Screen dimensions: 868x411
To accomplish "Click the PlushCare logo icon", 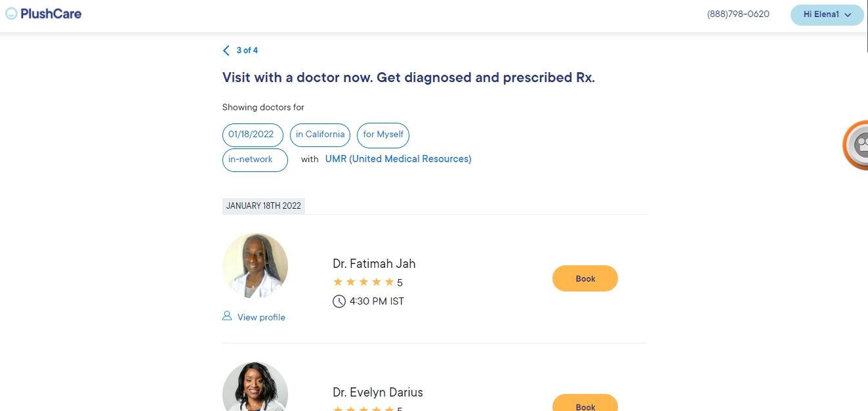I will [11, 14].
